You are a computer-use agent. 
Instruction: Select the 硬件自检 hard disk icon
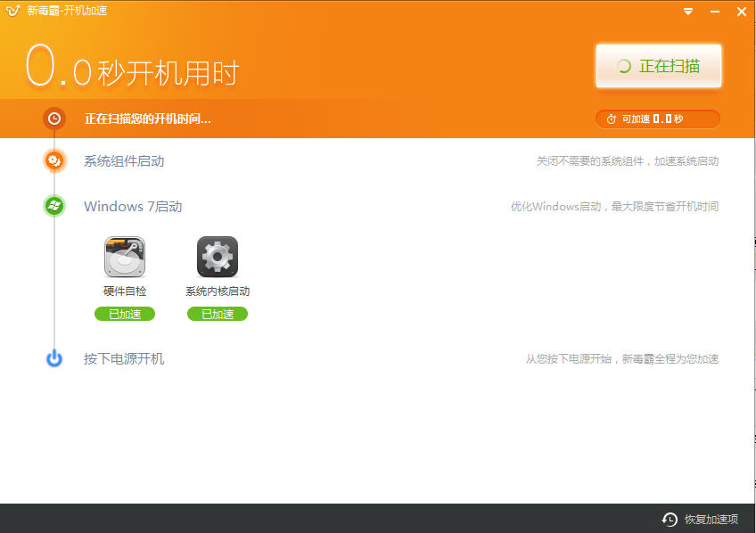(x=125, y=257)
